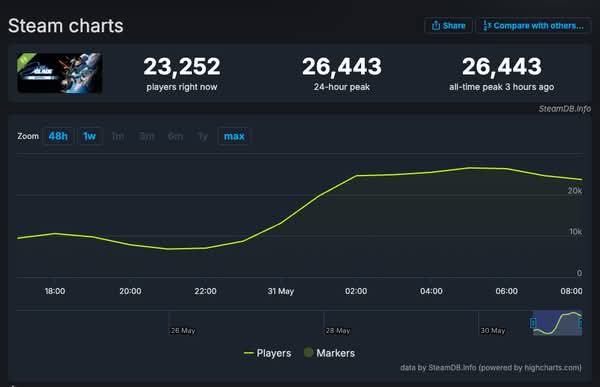Image resolution: width=600 pixels, height=387 pixels.
Task: Click the '08:00' axis label
Action: click(571, 291)
